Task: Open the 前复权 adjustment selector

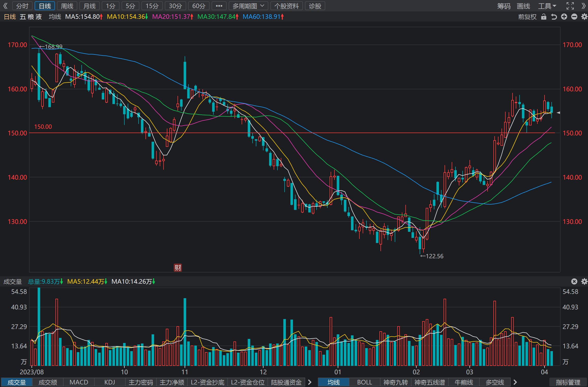Action: pyautogui.click(x=527, y=17)
